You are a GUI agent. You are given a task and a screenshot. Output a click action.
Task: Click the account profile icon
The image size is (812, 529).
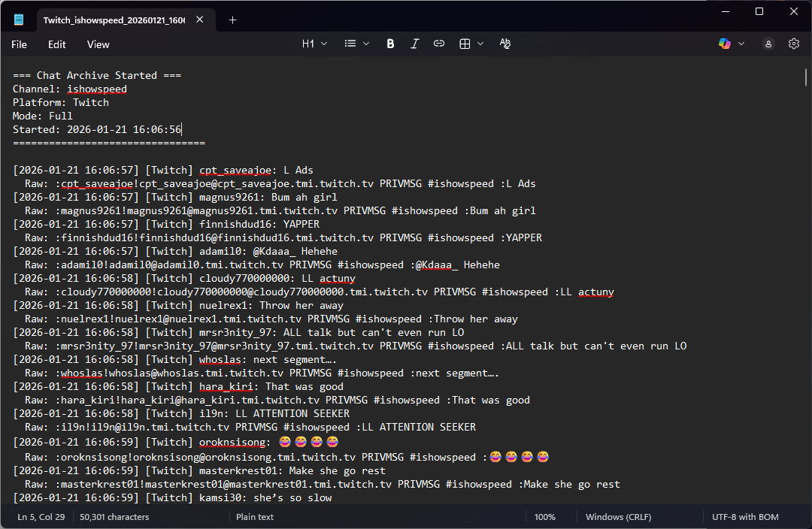point(768,44)
